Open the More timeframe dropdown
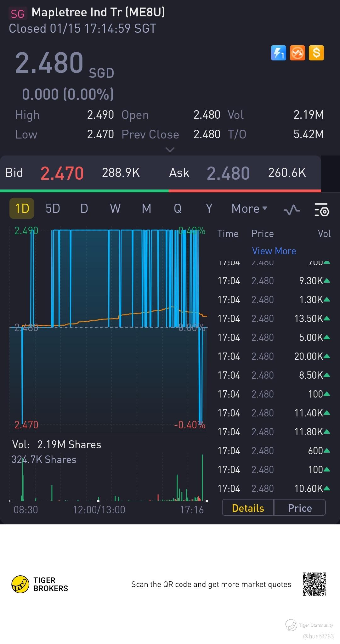Image resolution: width=340 pixels, height=644 pixels. pyautogui.click(x=249, y=209)
